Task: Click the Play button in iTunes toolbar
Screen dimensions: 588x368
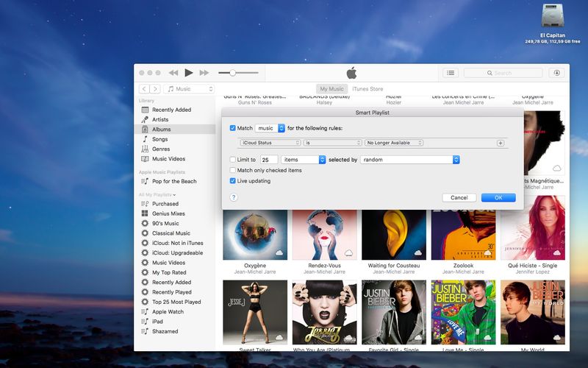Action: 189,73
